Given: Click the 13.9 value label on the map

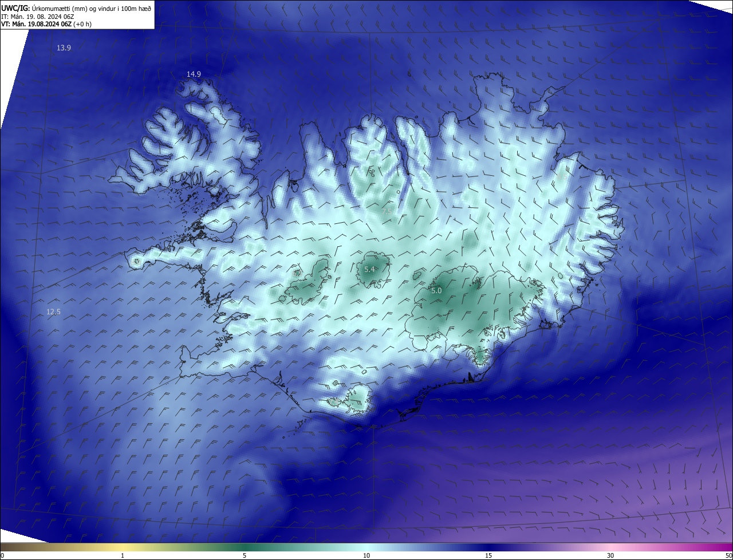Looking at the screenshot, I should [64, 48].
